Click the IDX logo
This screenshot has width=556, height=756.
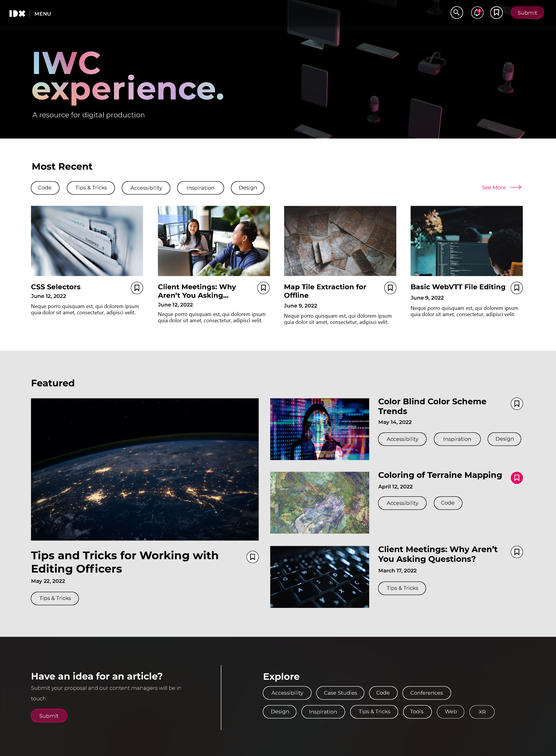17,13
